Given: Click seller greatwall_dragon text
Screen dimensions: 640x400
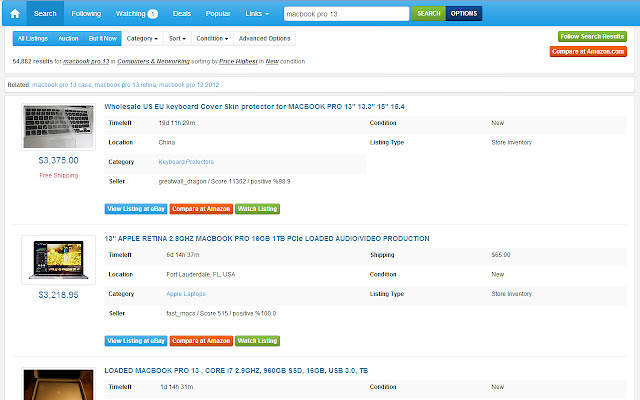Looking at the screenshot, I should click(x=182, y=182).
